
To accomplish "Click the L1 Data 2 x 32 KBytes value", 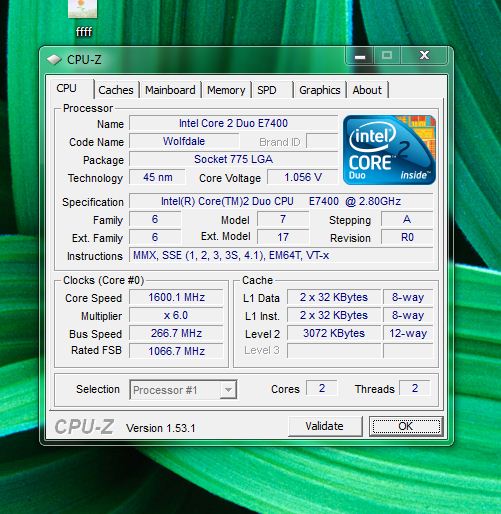I will tap(334, 297).
